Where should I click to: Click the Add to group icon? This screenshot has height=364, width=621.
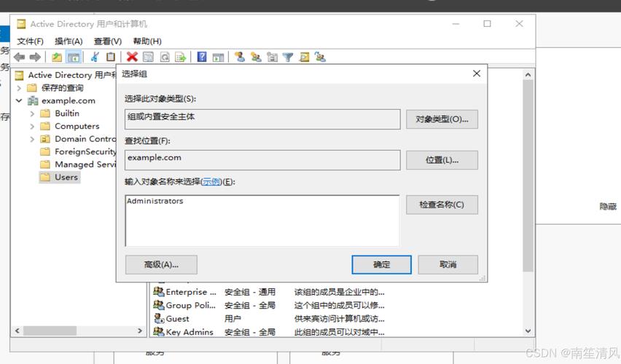[x=320, y=58]
